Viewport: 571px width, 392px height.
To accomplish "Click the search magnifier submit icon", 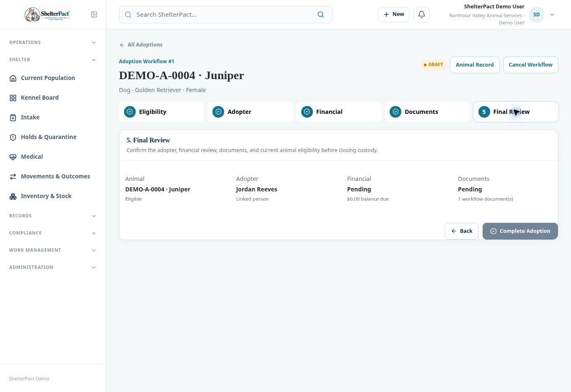I will [x=321, y=15].
